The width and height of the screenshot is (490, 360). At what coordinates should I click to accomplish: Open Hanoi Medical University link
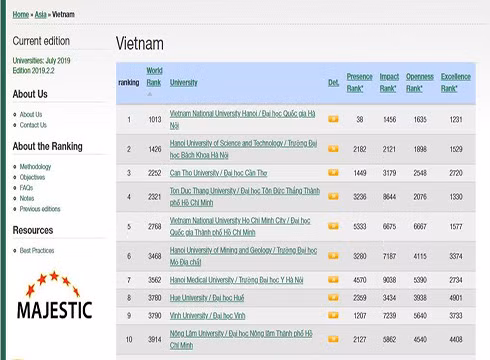(236, 280)
